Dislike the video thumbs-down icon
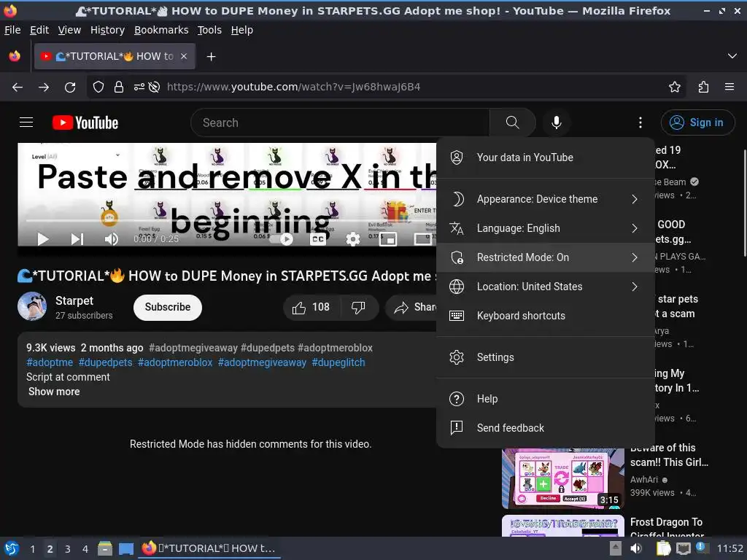Viewport: 747px width, 560px height. (x=360, y=307)
